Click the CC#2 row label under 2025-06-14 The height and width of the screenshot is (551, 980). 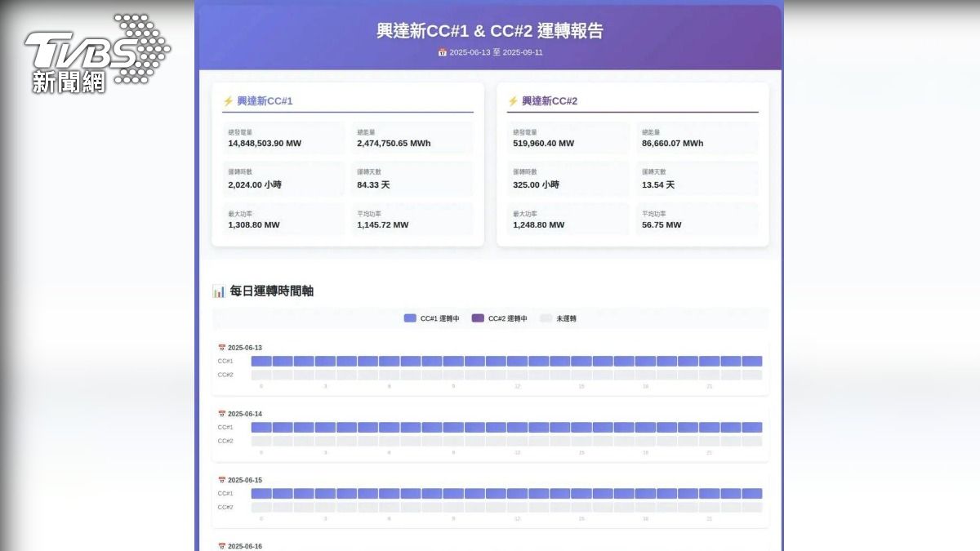pyautogui.click(x=225, y=441)
